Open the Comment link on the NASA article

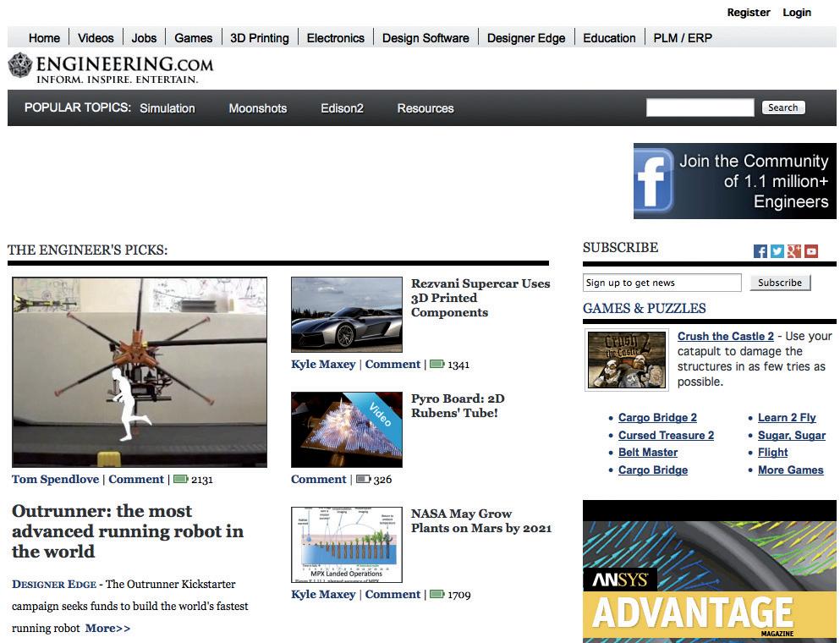tap(393, 594)
